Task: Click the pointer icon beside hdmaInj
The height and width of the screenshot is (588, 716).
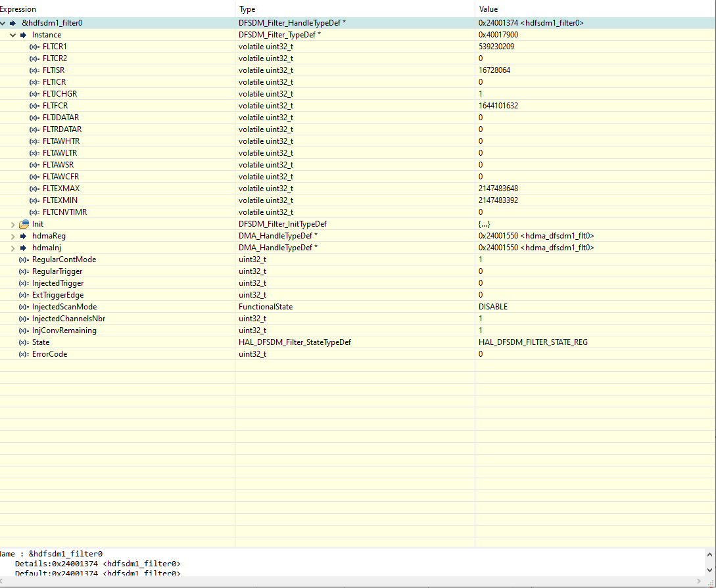Action: point(23,247)
